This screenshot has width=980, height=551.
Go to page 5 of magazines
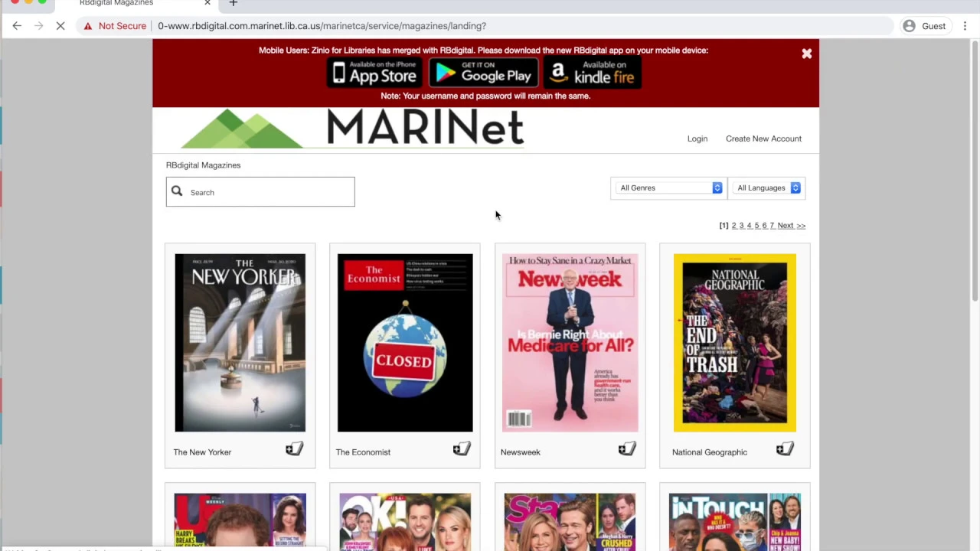756,226
